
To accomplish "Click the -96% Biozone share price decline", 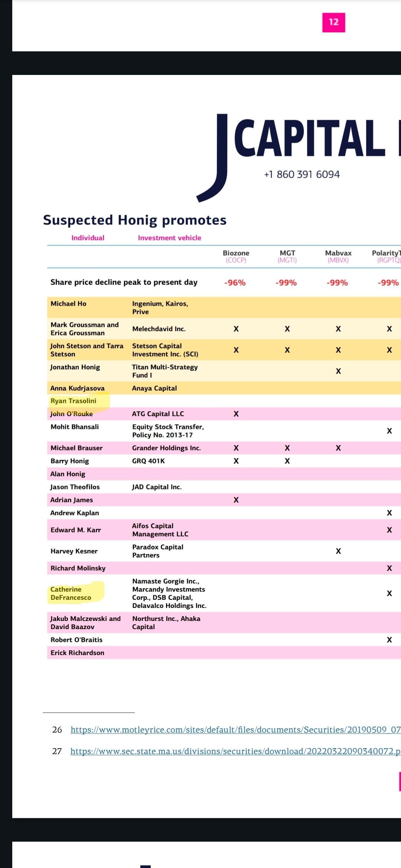I will 235,283.
